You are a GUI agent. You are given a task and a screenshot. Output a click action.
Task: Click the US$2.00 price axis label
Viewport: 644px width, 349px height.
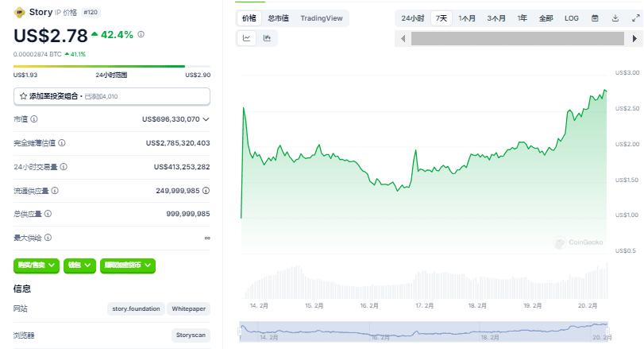627,144
